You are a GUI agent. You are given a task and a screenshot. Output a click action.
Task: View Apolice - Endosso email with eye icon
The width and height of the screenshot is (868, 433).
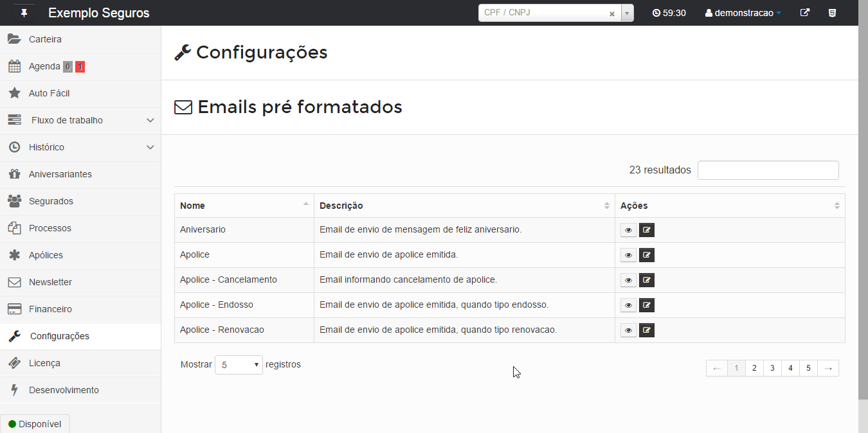point(628,305)
